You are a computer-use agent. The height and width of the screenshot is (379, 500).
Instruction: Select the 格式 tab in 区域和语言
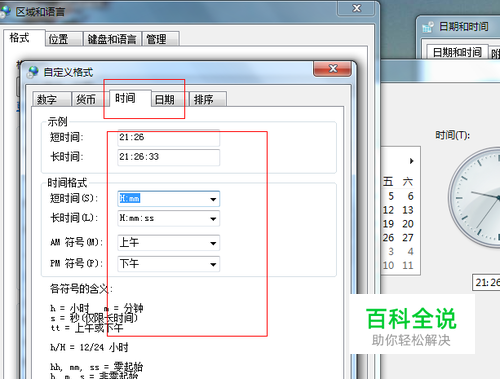click(24, 38)
